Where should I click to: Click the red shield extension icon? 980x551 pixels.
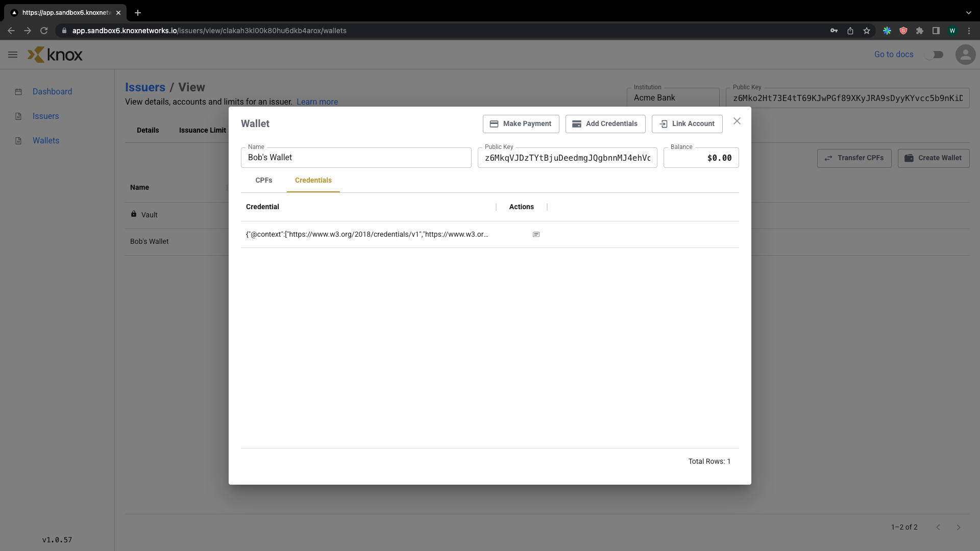(903, 31)
